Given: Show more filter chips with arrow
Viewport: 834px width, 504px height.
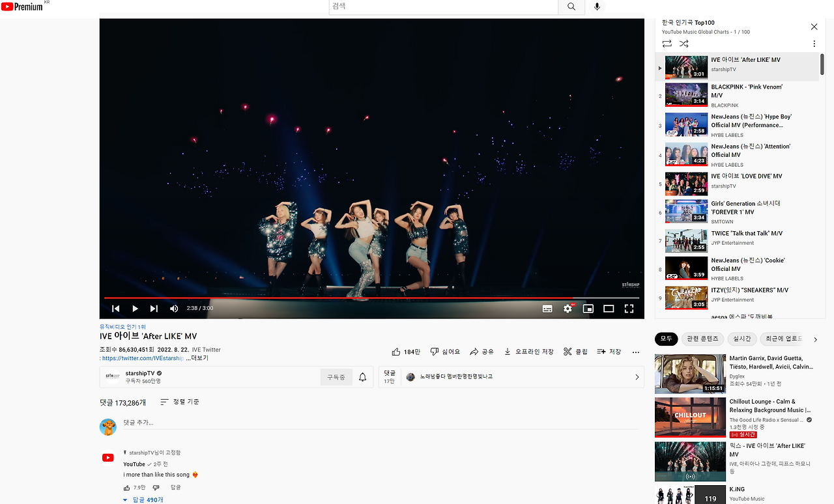Looking at the screenshot, I should (x=815, y=339).
